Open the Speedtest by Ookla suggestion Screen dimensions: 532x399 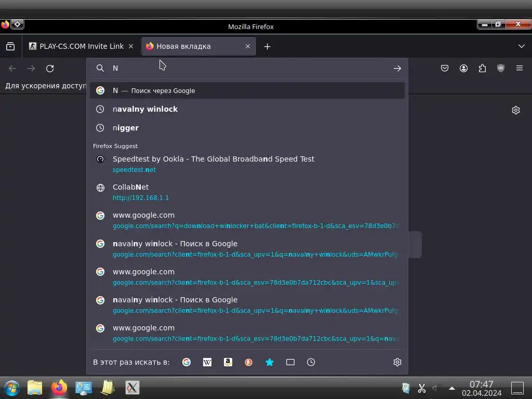(247, 164)
